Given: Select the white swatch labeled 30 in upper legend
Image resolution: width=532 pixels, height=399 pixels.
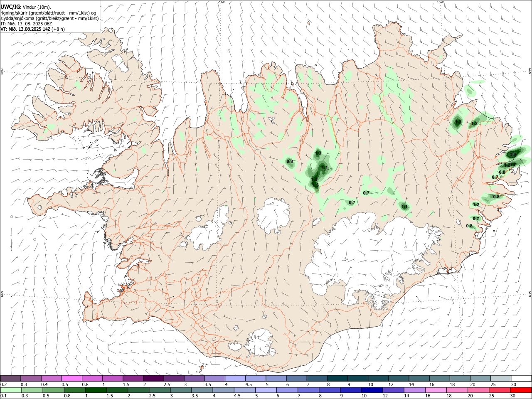Looking at the screenshot, I should (x=521, y=378).
